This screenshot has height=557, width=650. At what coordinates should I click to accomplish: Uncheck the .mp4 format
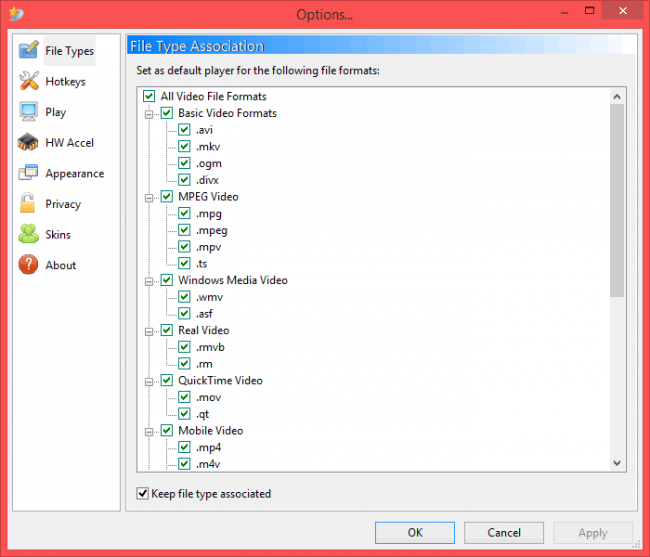[x=184, y=447]
